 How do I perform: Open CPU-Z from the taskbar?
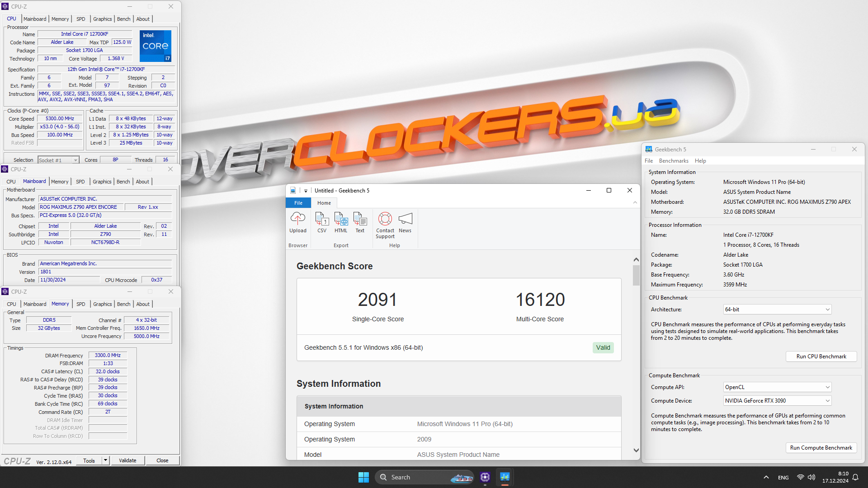coord(485,477)
